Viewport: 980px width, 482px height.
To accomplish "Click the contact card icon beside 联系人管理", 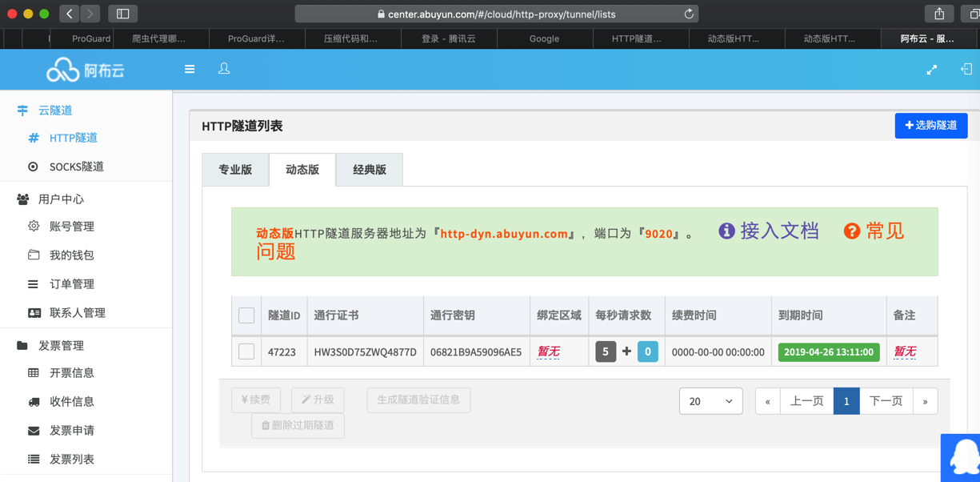I will pyautogui.click(x=34, y=313).
